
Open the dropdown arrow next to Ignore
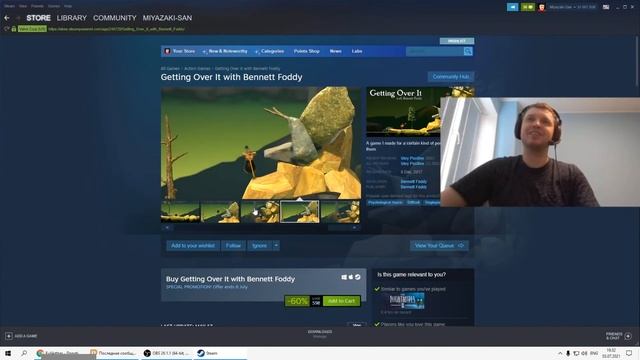276,246
